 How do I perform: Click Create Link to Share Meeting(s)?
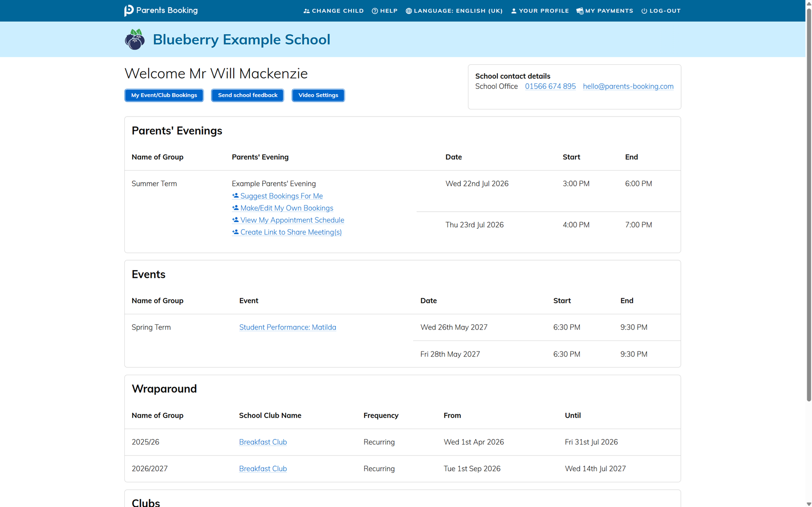tap(291, 232)
